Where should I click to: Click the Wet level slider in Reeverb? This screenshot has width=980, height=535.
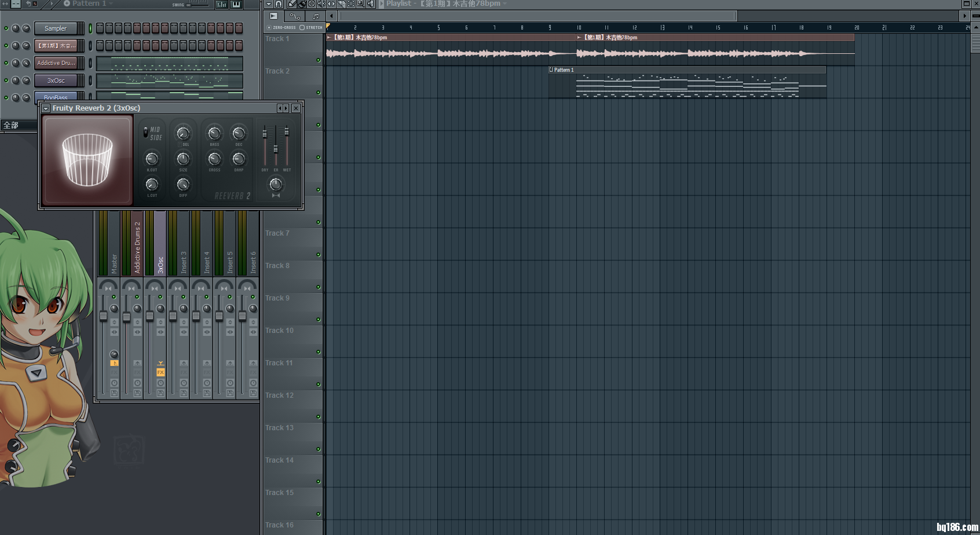[x=287, y=133]
